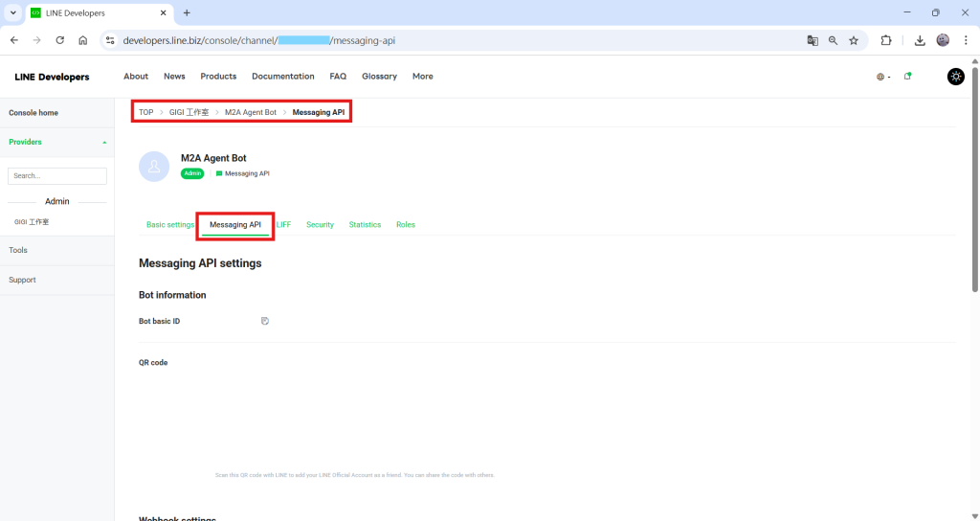This screenshot has height=521, width=980.
Task: Switch to the LIFF tab
Action: point(283,224)
